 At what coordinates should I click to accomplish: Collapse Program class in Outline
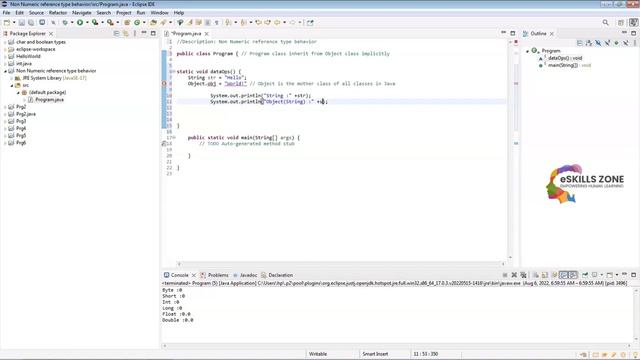point(527,51)
